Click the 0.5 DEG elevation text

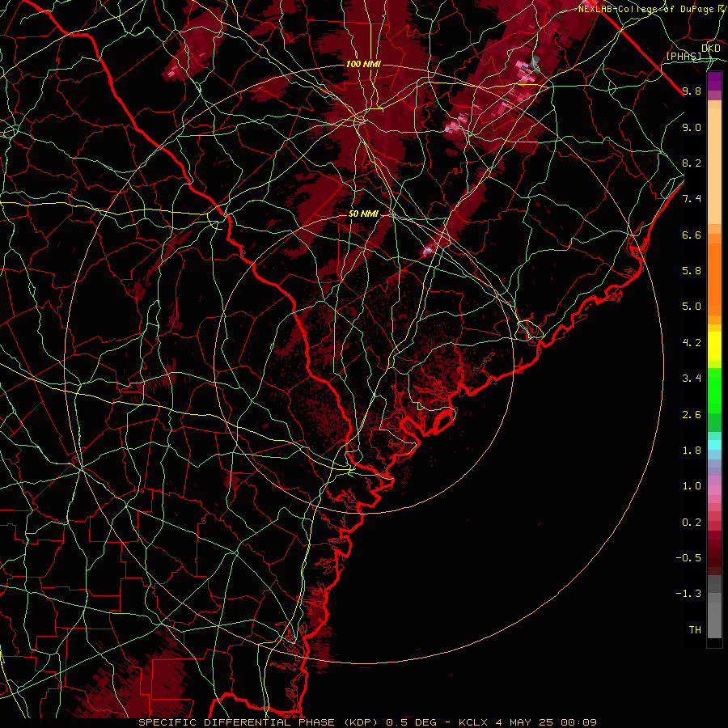click(x=412, y=722)
